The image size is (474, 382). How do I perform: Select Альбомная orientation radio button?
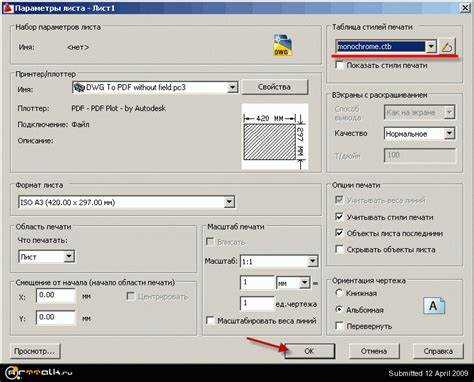[339, 309]
